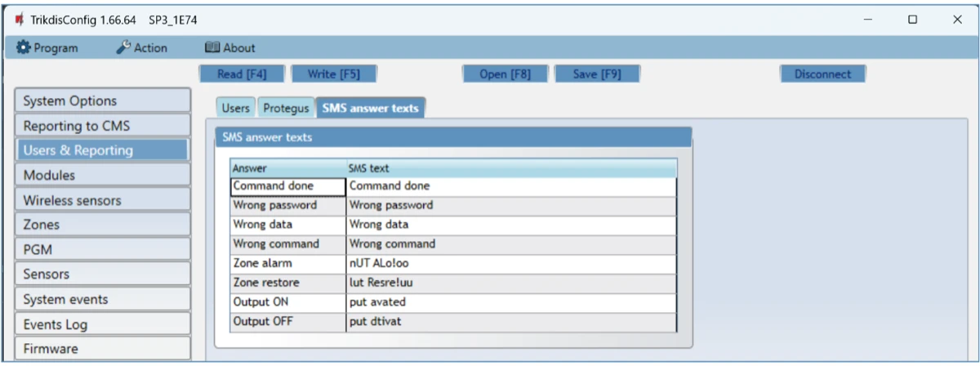Viewport: 980px width, 366px height.
Task: Open the Firmware section
Action: coord(102,349)
